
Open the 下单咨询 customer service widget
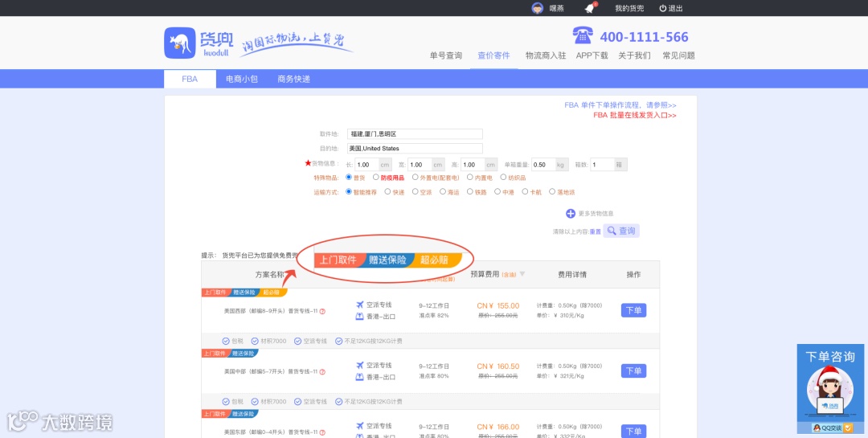[x=829, y=389]
